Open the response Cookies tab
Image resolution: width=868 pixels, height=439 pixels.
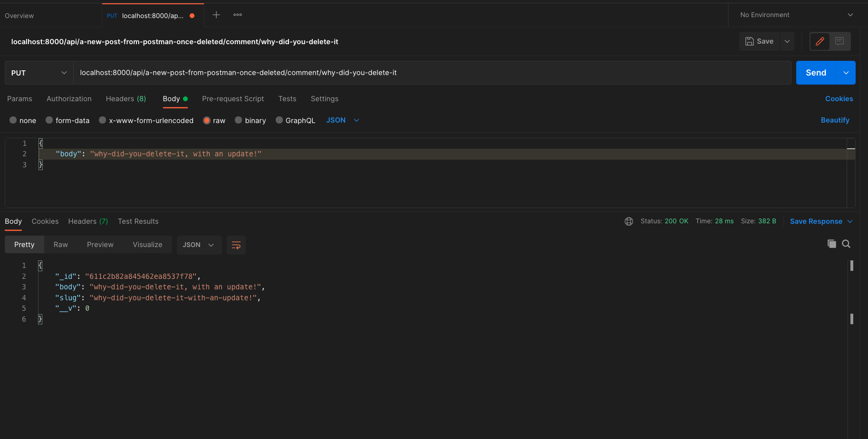tap(45, 221)
